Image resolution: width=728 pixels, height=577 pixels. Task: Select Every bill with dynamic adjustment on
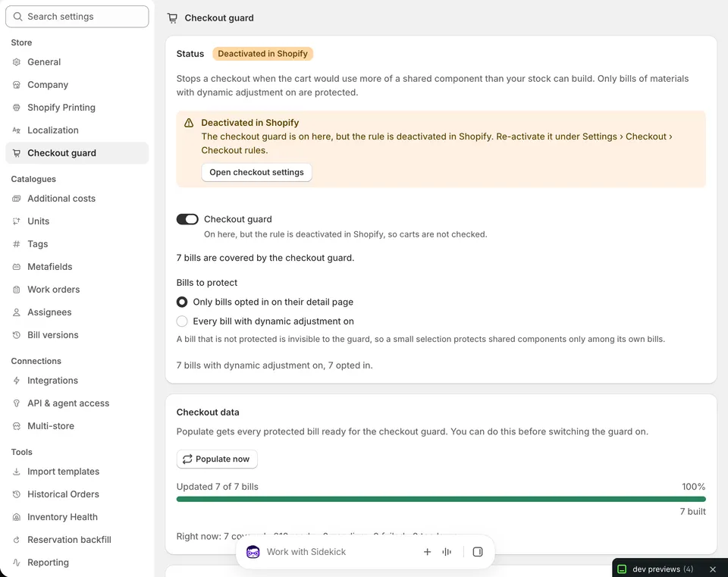[x=182, y=321]
